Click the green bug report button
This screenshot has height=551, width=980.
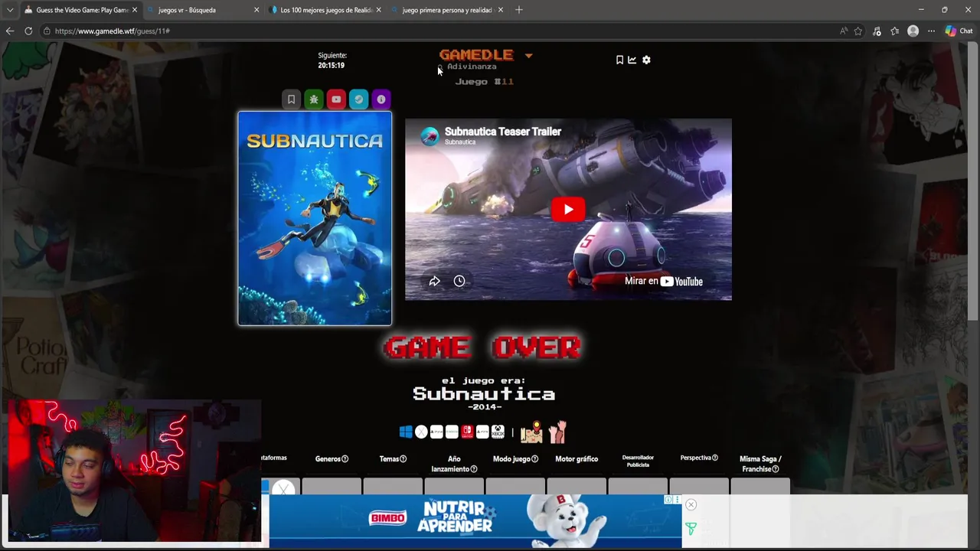314,99
